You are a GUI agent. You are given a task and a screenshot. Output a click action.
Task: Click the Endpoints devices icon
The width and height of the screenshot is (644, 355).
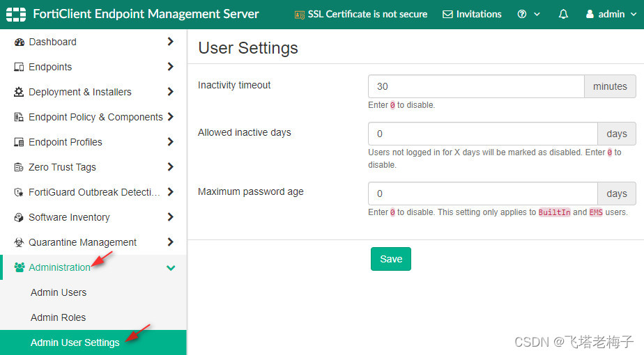(x=19, y=67)
